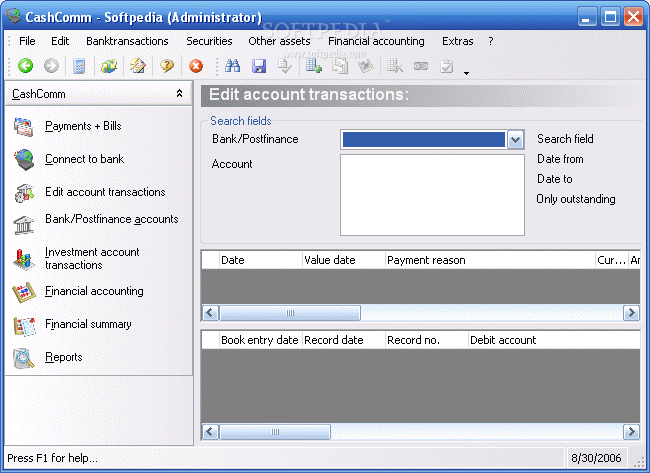Open the Banktransactions menu

tap(127, 41)
